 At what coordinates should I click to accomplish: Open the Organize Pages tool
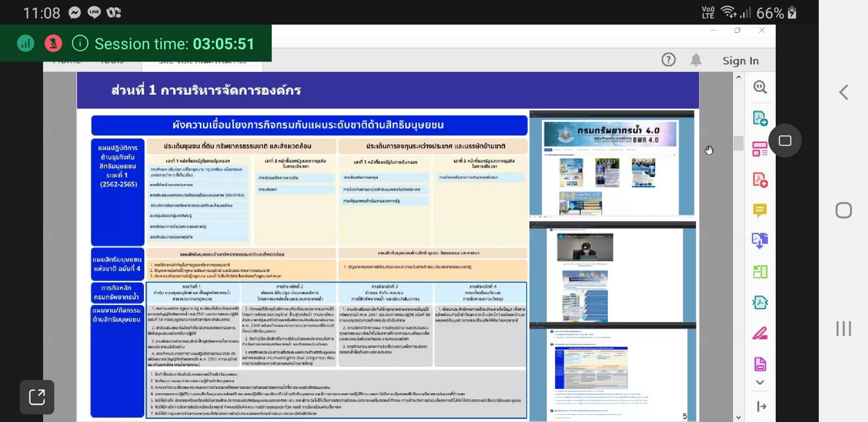[x=760, y=272]
